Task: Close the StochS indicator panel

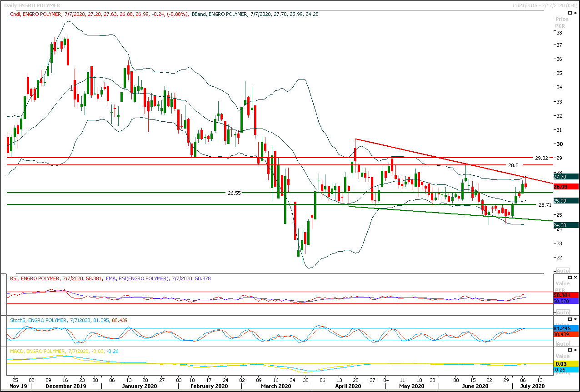Action: coord(576,319)
